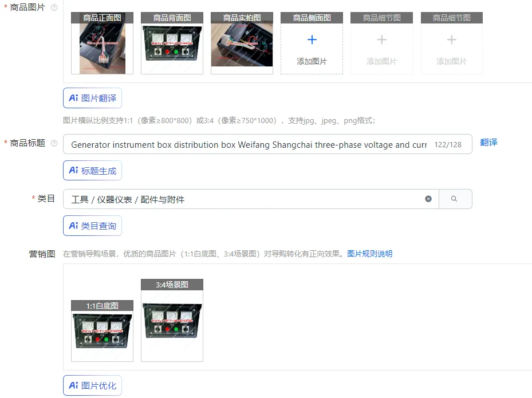Select the 1:1白底图 marketing thumbnail
Viewport: 532px width, 398px height.
click(102, 331)
